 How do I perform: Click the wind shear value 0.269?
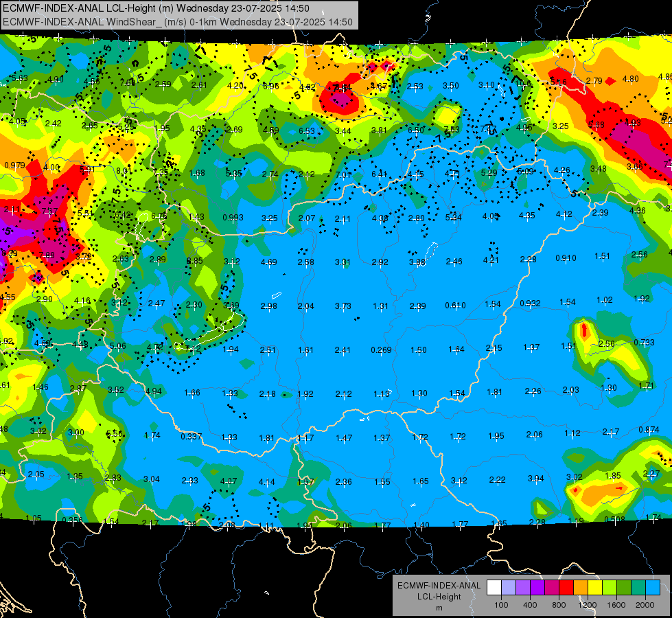381,350
